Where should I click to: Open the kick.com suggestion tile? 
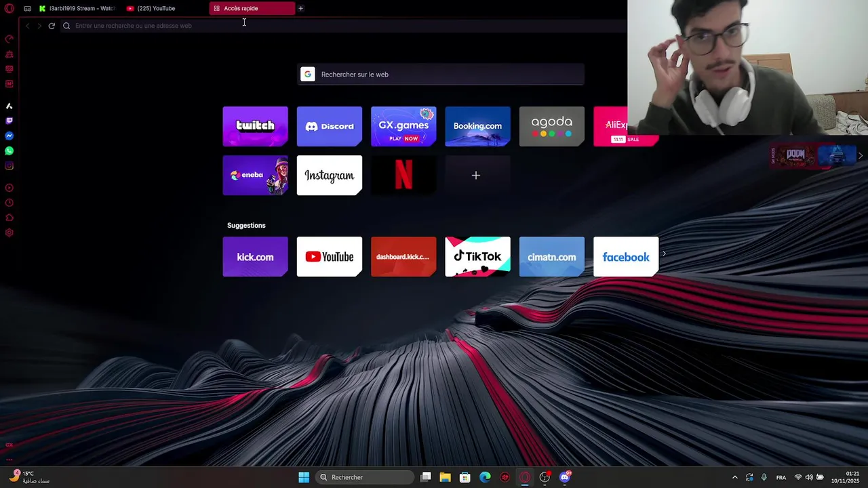point(255,256)
